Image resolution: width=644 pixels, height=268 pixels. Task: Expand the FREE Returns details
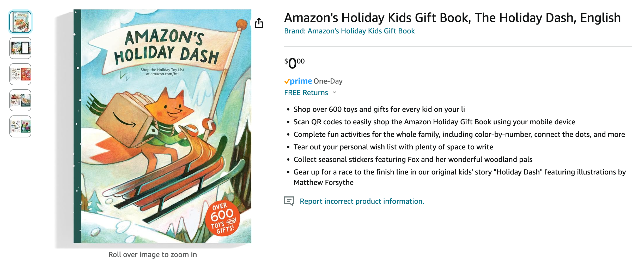pos(306,92)
